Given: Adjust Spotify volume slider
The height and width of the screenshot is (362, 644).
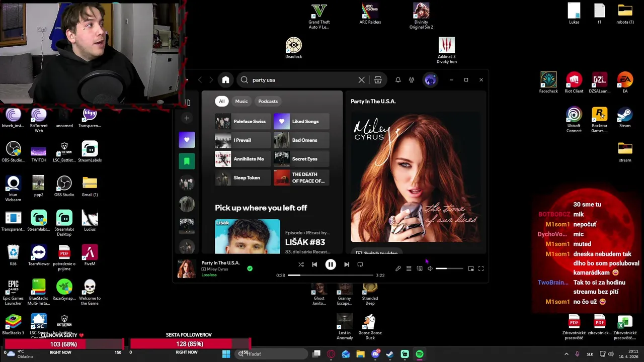Looking at the screenshot, I should (449, 268).
